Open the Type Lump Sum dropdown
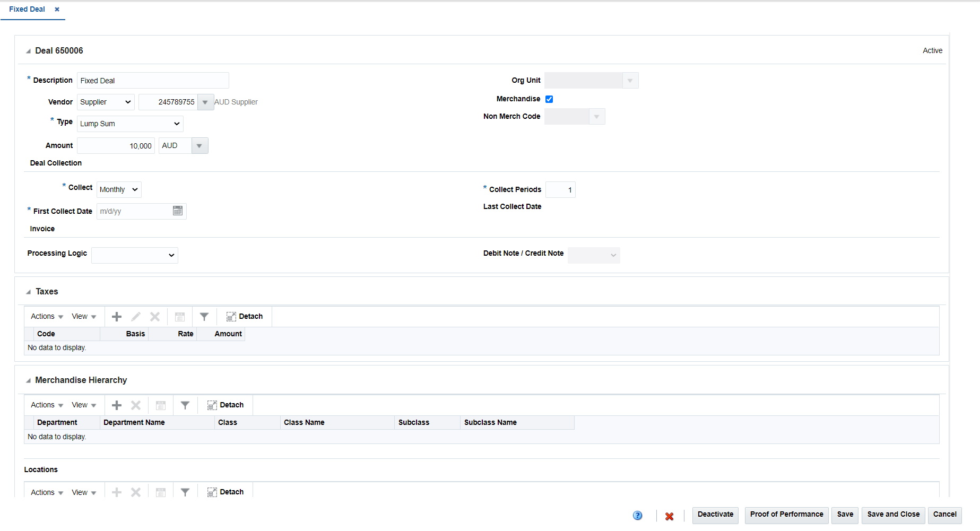The image size is (980, 531). (x=130, y=124)
